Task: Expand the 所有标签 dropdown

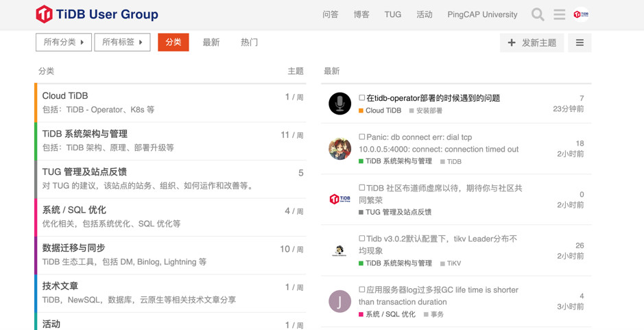Action: (122, 43)
